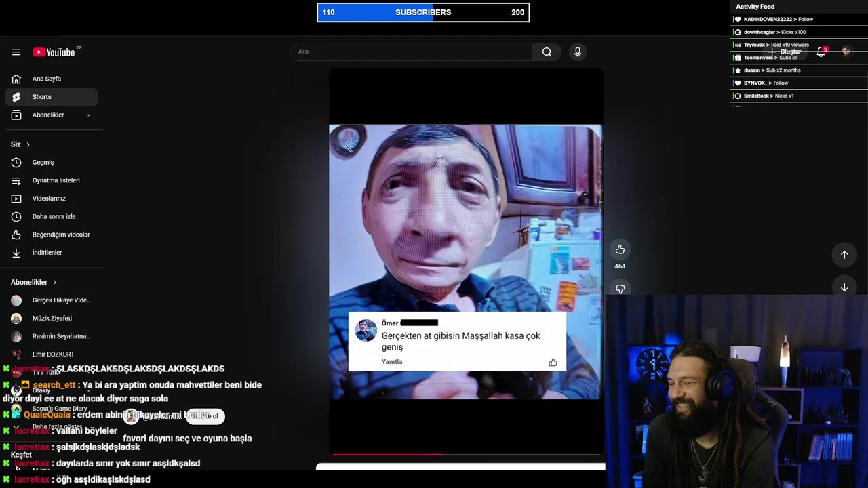Start voice search with microphone icon

577,52
